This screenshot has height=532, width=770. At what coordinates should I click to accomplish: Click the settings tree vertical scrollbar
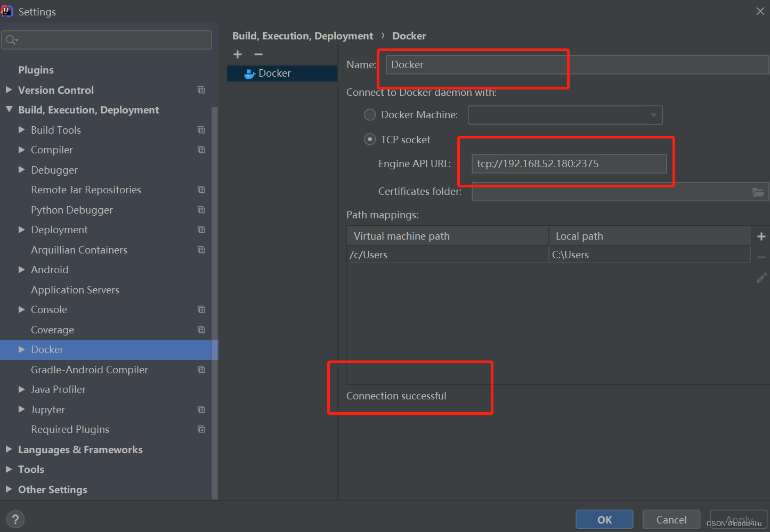[x=215, y=302]
